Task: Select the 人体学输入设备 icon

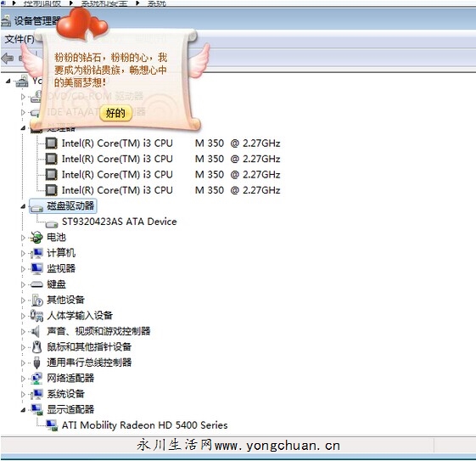Action: click(x=36, y=316)
